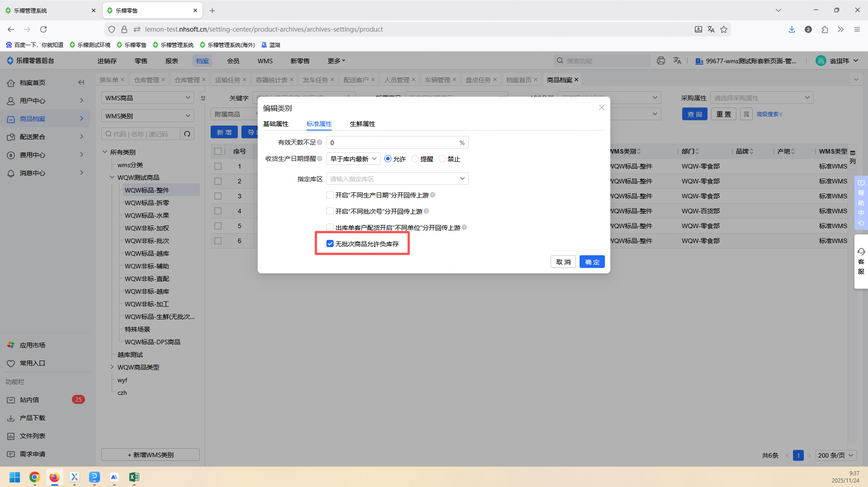The image size is (868, 487).
Task: Show help tooltip for 有效天数不足
Action: point(320,143)
